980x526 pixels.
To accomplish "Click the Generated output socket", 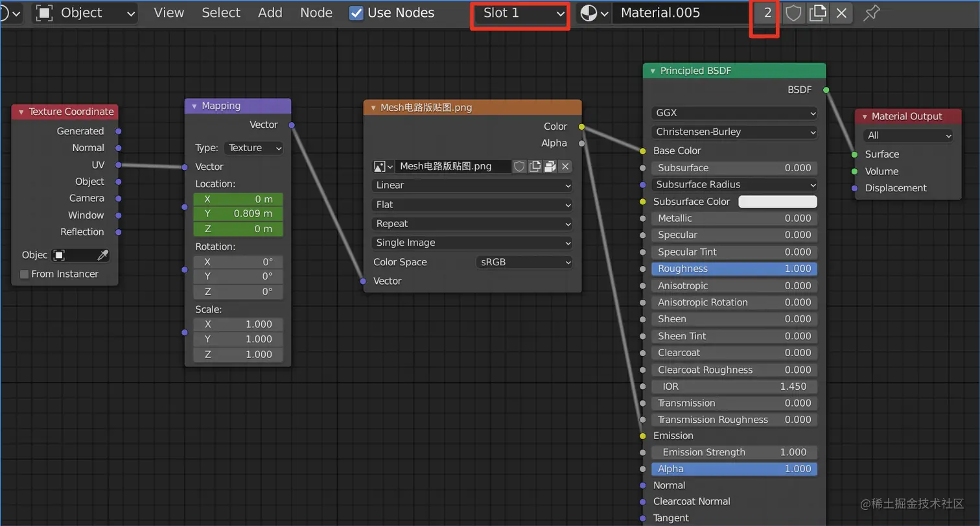I will tap(119, 131).
